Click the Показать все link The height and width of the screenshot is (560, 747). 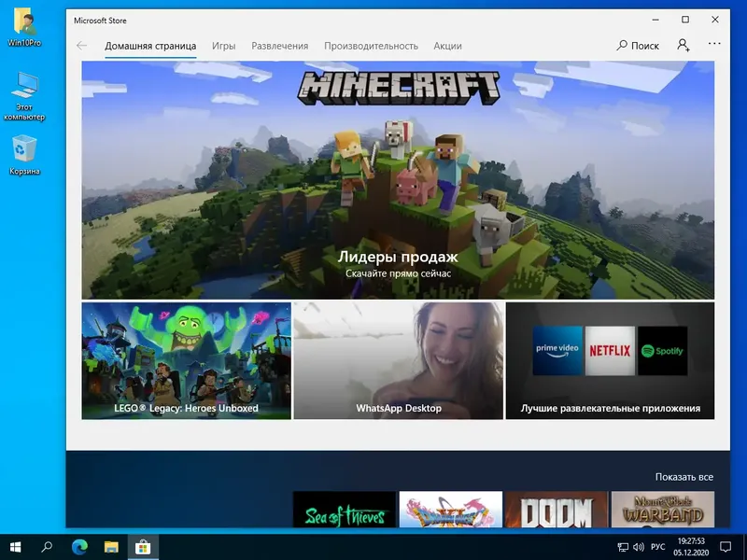(x=684, y=477)
